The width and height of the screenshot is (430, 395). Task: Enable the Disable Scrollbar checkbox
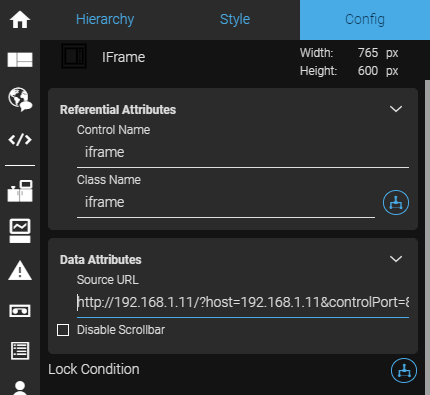(63, 330)
